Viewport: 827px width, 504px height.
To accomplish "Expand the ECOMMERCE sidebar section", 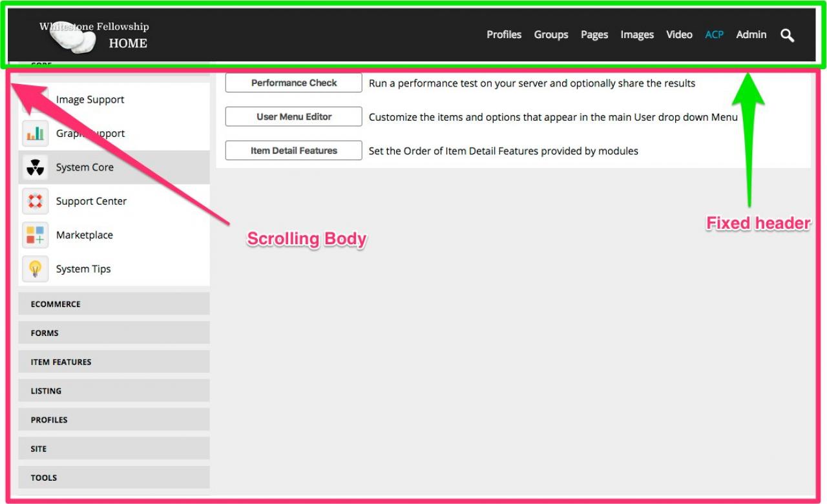I will (114, 304).
